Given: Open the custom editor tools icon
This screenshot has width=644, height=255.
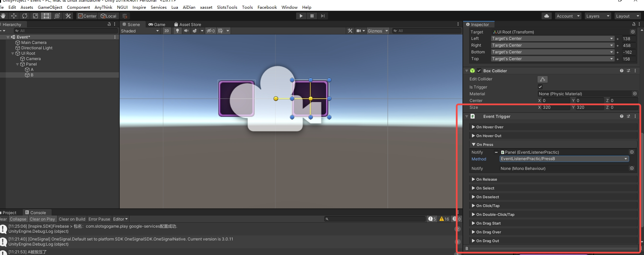Looking at the screenshot, I should tap(68, 16).
